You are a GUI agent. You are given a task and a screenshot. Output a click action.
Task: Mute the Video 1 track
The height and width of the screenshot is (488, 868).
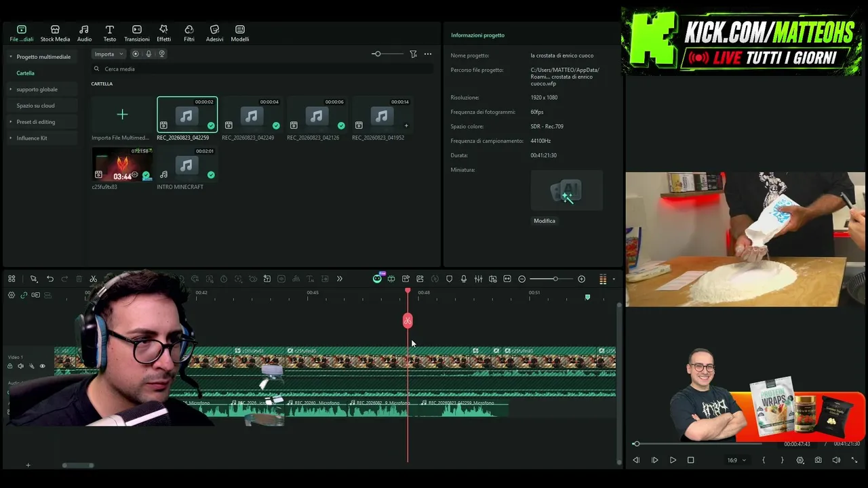click(20, 367)
